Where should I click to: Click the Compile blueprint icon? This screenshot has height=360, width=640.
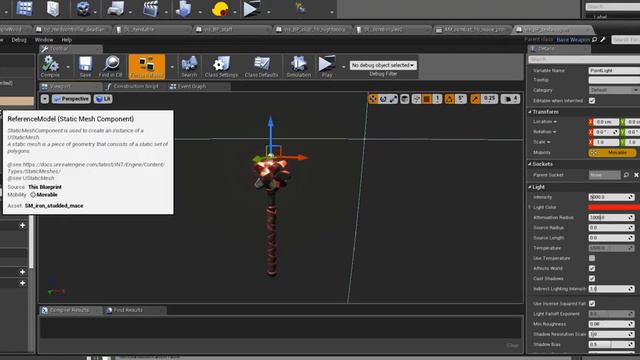coord(50,67)
